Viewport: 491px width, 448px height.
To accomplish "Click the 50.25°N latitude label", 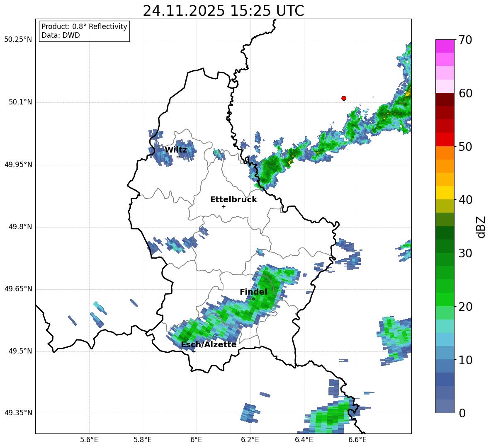I will click(x=18, y=40).
